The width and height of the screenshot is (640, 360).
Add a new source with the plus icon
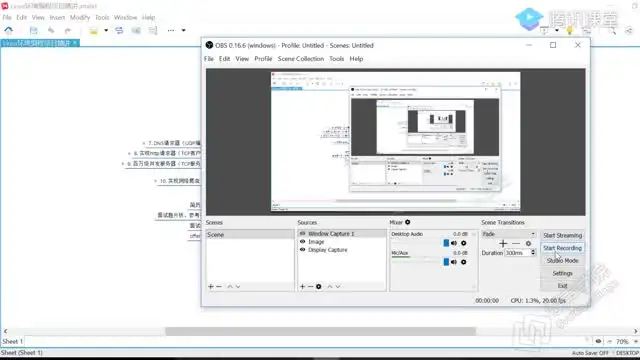[302, 287]
